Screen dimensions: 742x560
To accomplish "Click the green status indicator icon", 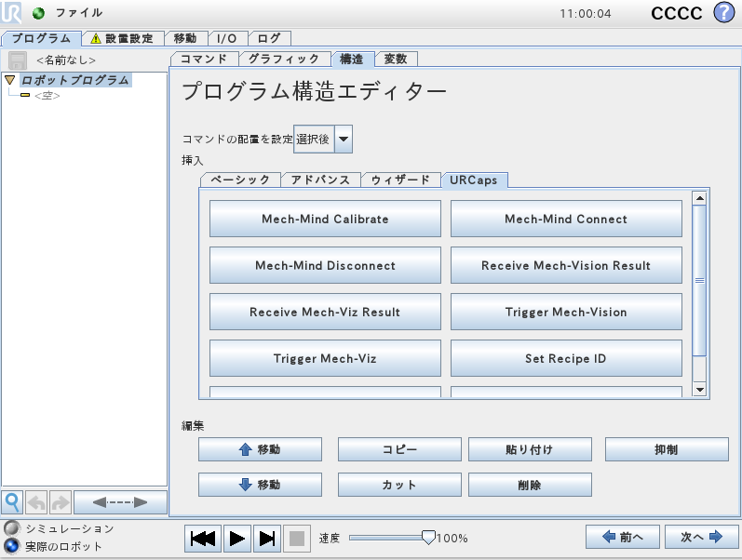I will point(38,13).
